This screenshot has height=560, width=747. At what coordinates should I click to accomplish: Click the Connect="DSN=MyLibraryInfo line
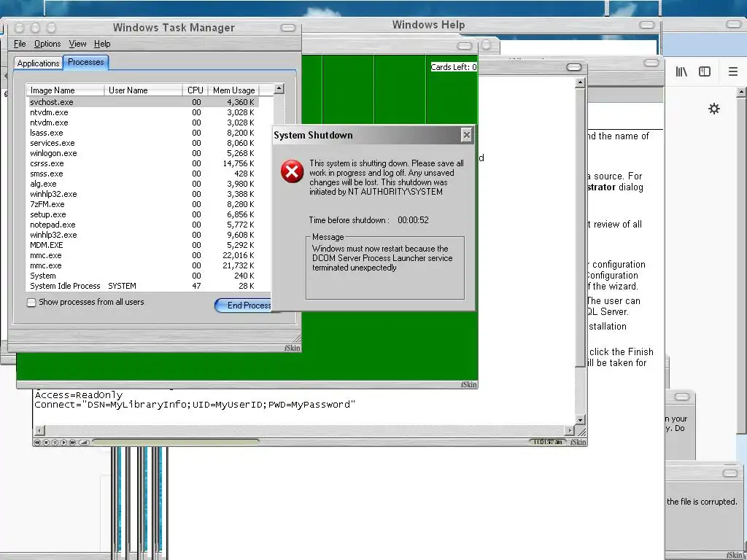click(195, 405)
